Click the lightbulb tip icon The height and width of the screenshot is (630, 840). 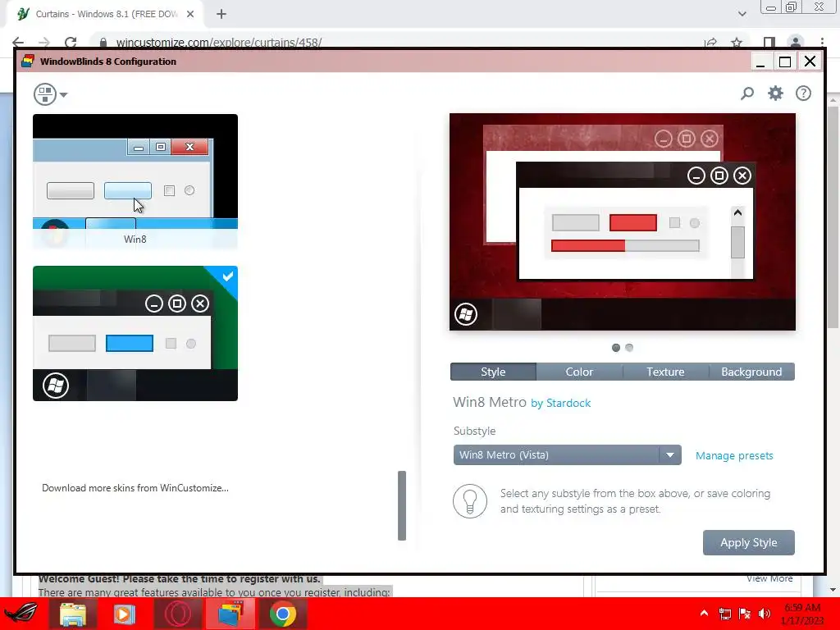[x=470, y=501]
